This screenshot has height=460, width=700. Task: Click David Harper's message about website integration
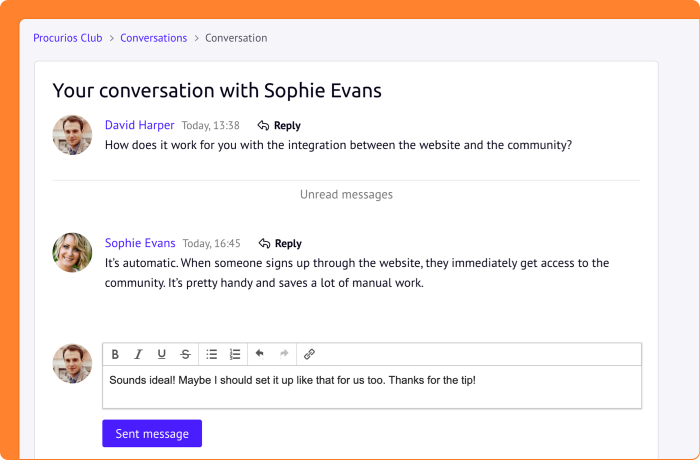pyautogui.click(x=338, y=145)
